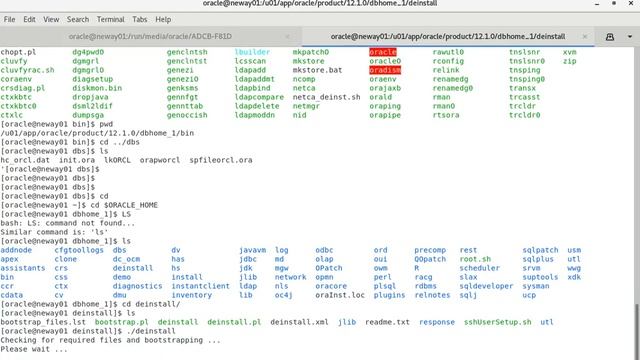This screenshot has width=640, height=360.
Task: Click 'diagnostics' directory name
Action: 138,286
